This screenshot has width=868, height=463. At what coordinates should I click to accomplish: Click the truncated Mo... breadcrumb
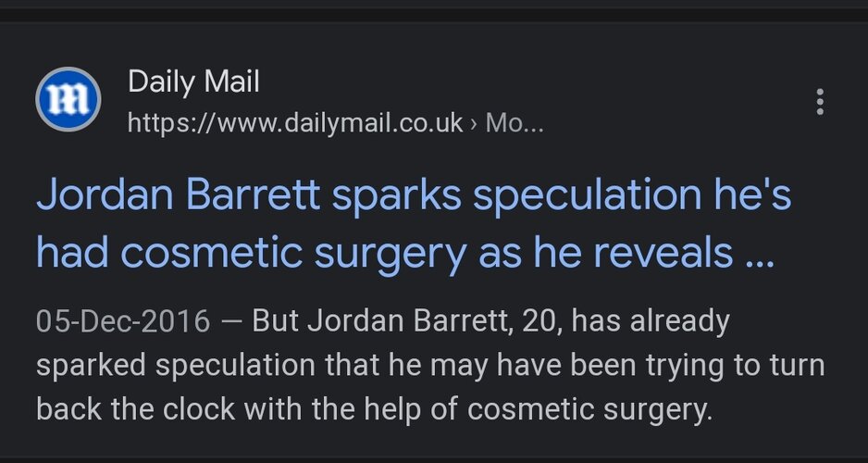coord(515,123)
